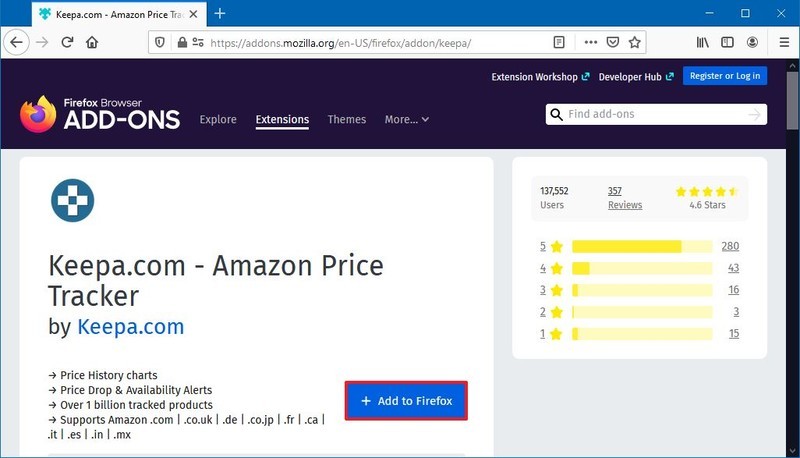Filter reviews by 5 stars
Viewport: 800px width, 458px height.
coord(551,246)
